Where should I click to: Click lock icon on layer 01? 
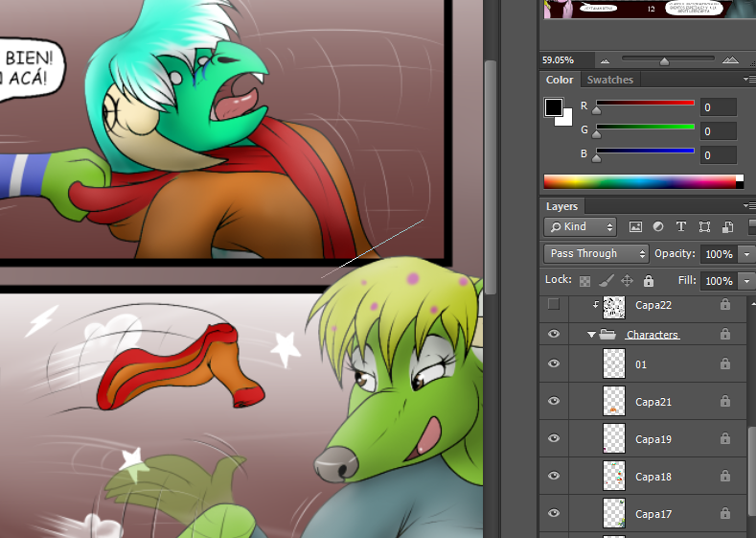pos(725,363)
